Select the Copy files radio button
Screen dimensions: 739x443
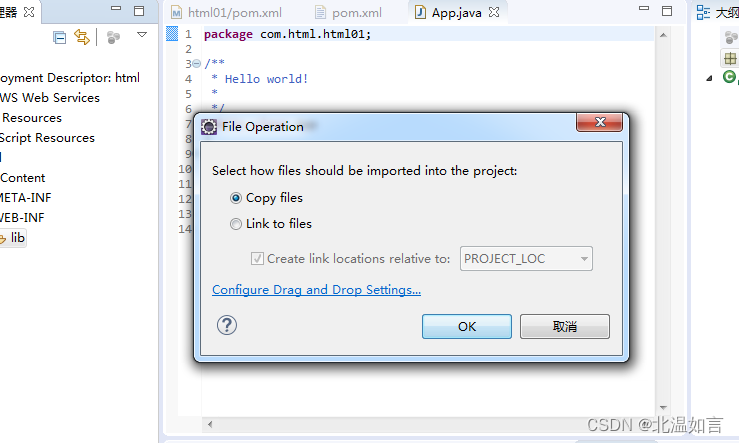point(236,198)
